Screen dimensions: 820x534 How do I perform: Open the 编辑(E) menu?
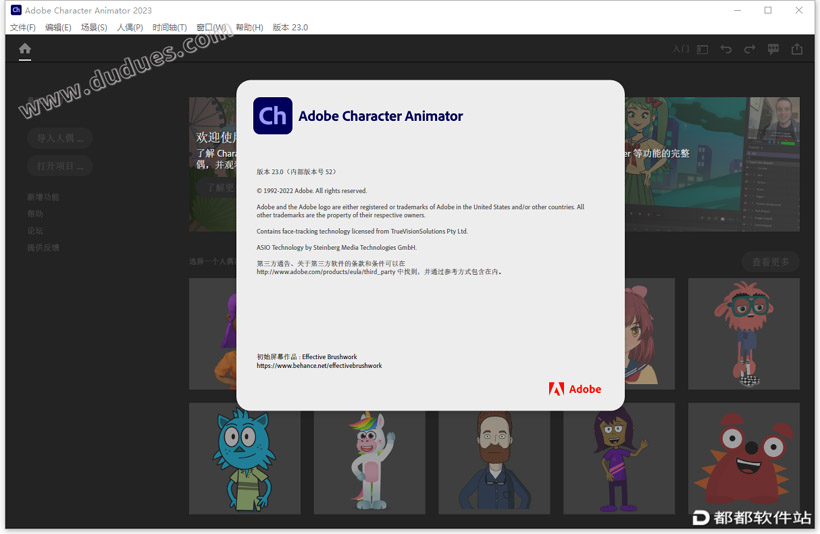58,27
